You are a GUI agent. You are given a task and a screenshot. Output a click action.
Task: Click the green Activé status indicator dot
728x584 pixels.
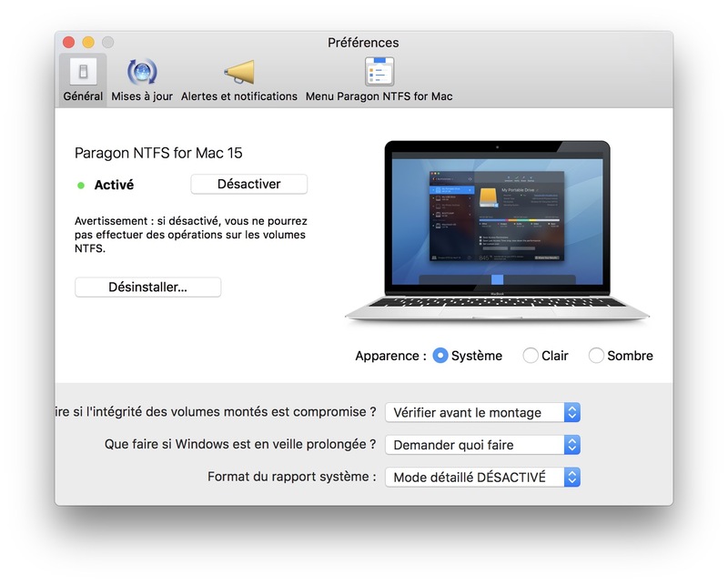tap(81, 186)
